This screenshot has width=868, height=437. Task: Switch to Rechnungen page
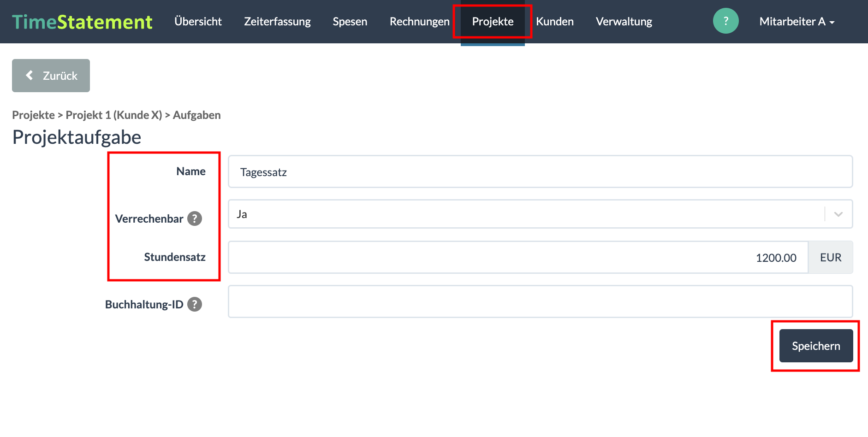[419, 22]
